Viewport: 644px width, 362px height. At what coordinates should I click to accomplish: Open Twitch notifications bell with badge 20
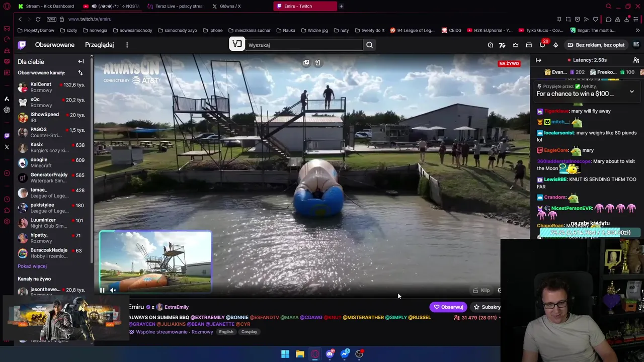point(542,45)
